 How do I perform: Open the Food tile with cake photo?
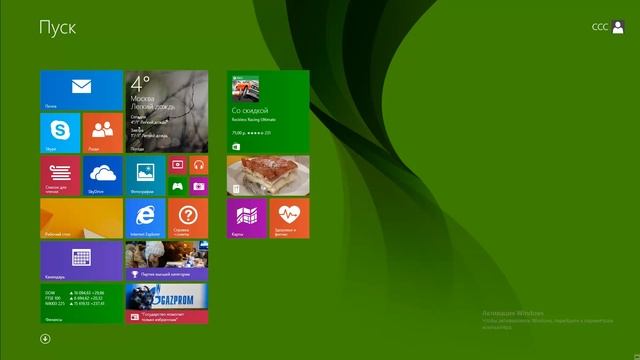click(x=268, y=176)
